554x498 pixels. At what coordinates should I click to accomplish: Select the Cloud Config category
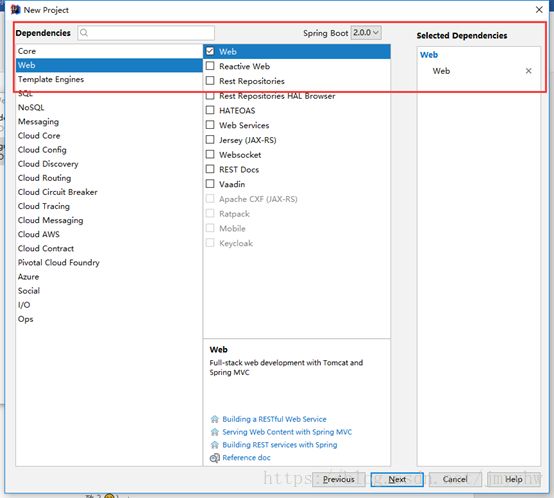point(109,150)
